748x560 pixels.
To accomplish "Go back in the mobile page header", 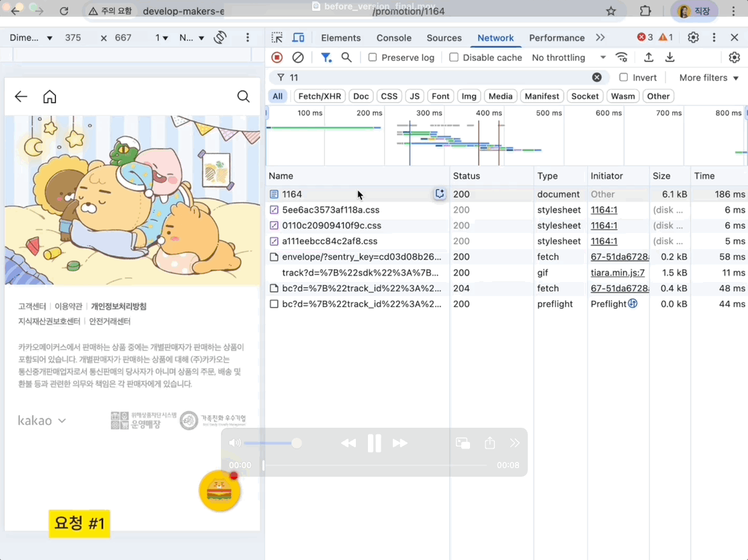I will pos(21,97).
